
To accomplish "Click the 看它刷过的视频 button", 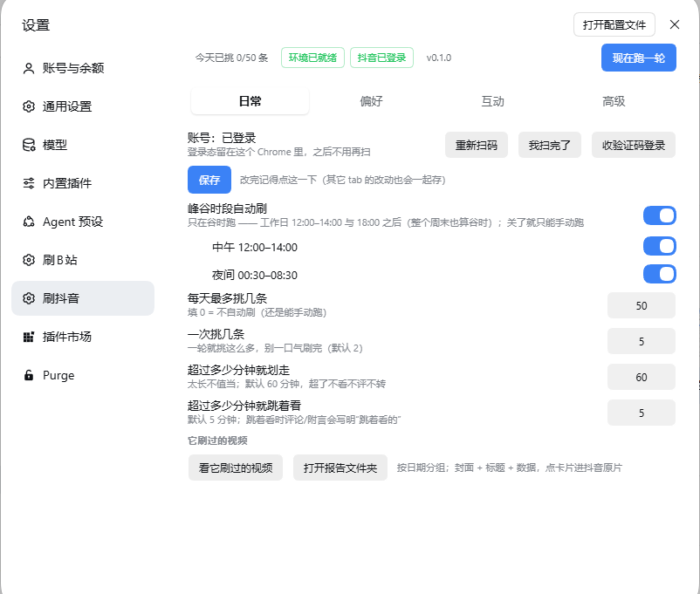I will point(236,468).
